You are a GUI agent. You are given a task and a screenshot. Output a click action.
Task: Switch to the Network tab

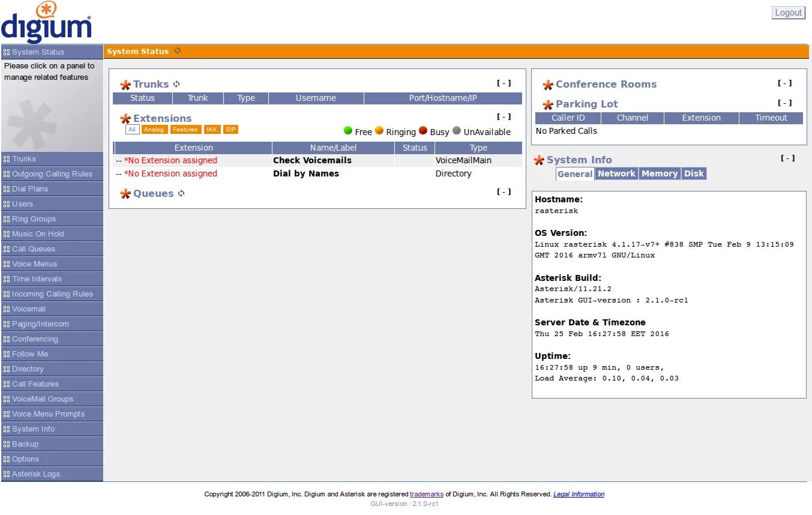click(616, 173)
